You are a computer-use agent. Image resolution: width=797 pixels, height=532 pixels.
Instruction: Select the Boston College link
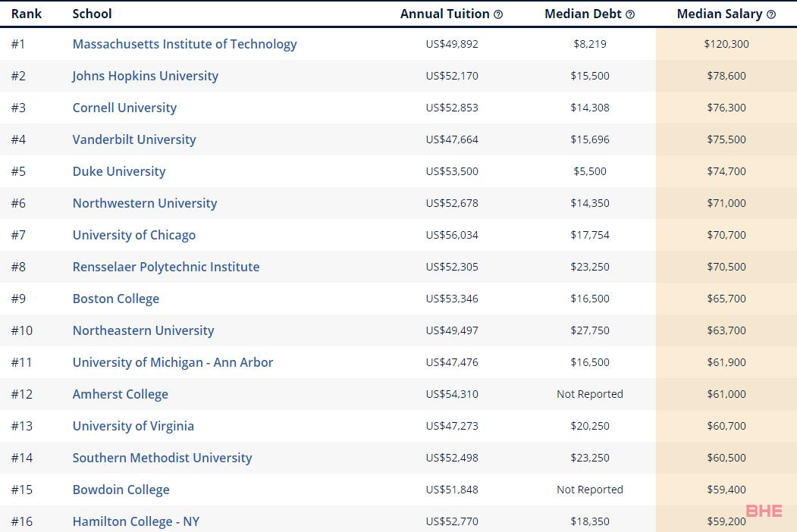pyautogui.click(x=116, y=299)
